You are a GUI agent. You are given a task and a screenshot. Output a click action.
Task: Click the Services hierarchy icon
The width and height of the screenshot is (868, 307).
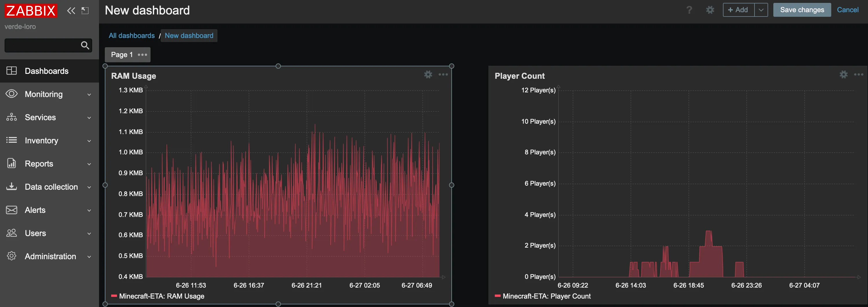(12, 117)
